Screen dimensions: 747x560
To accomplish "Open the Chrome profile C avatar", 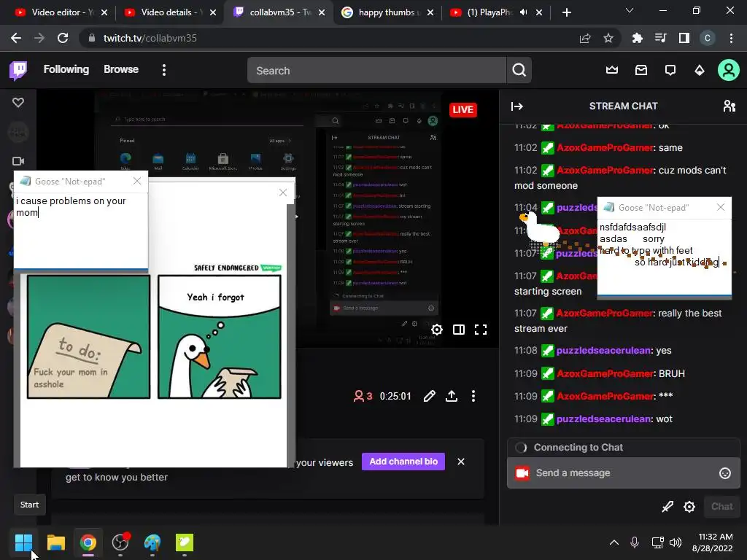I will click(x=708, y=38).
